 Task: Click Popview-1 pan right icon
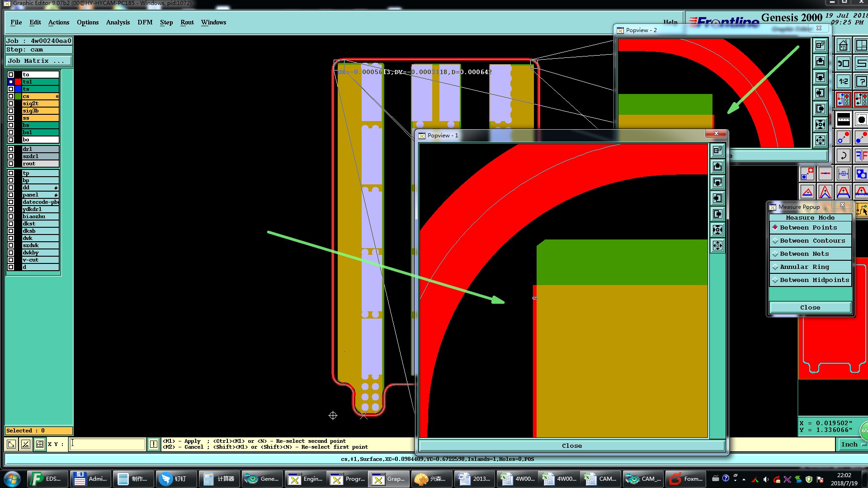717,214
